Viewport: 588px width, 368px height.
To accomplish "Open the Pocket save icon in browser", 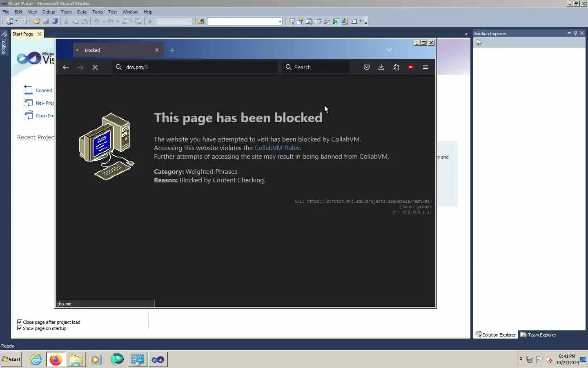I will click(367, 67).
